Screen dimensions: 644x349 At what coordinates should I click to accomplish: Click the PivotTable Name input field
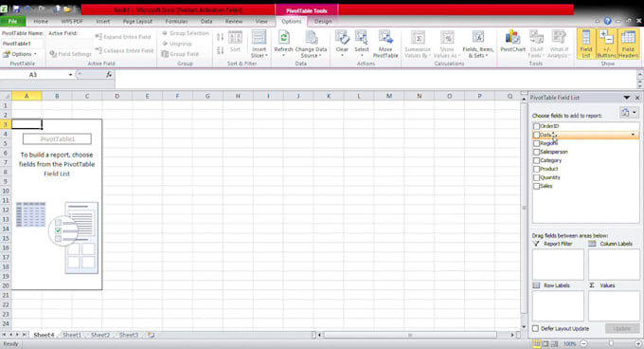(x=22, y=44)
